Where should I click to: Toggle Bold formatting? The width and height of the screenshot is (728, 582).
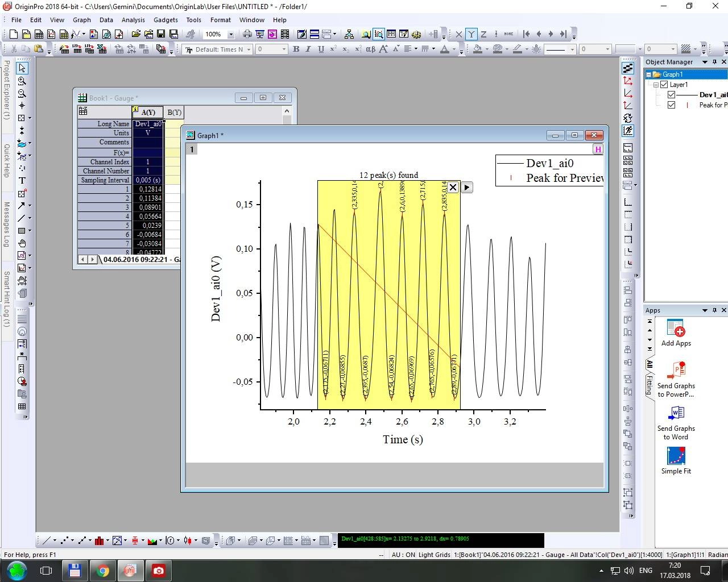(296, 49)
